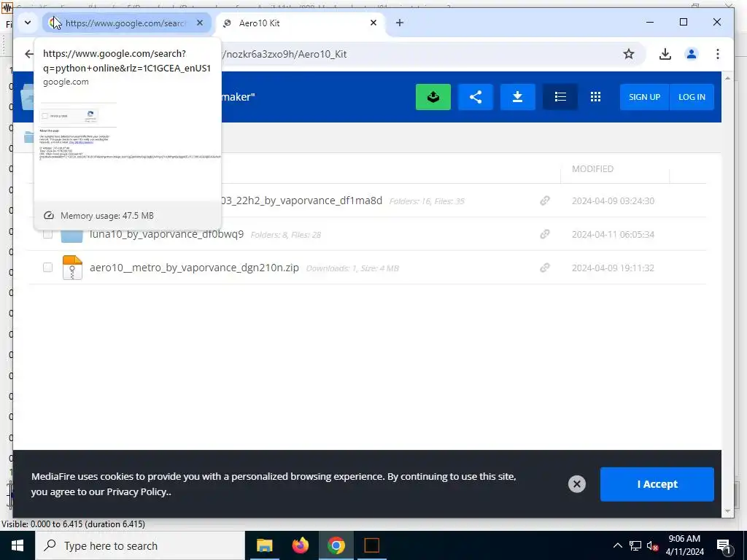The height and width of the screenshot is (560, 747).
Task: Switch to list view in MediaFire
Action: 560,97
